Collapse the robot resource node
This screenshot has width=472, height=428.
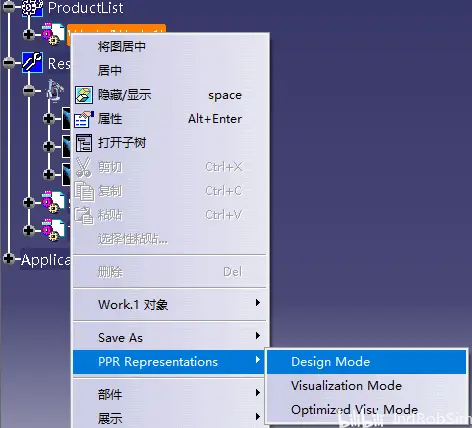point(29,90)
